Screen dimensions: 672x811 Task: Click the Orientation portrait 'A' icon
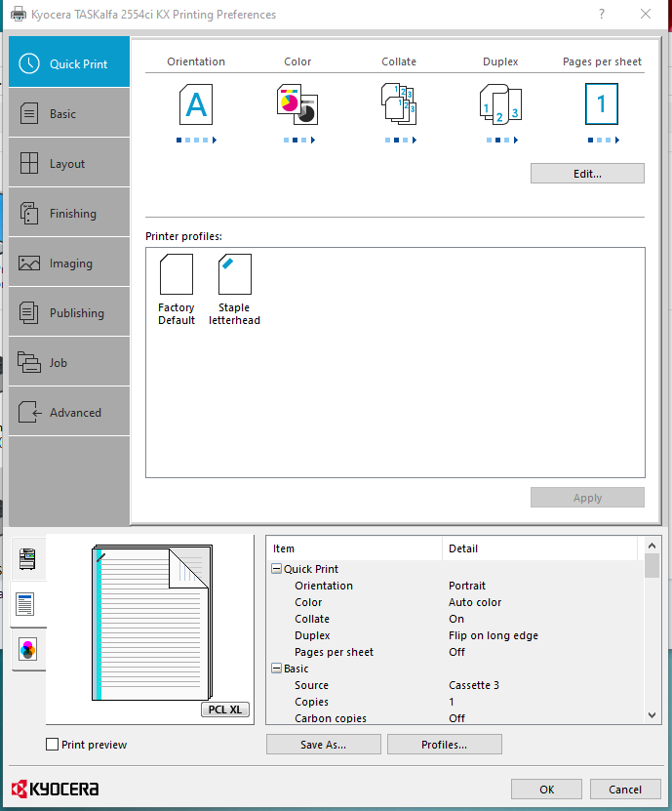pos(196,104)
